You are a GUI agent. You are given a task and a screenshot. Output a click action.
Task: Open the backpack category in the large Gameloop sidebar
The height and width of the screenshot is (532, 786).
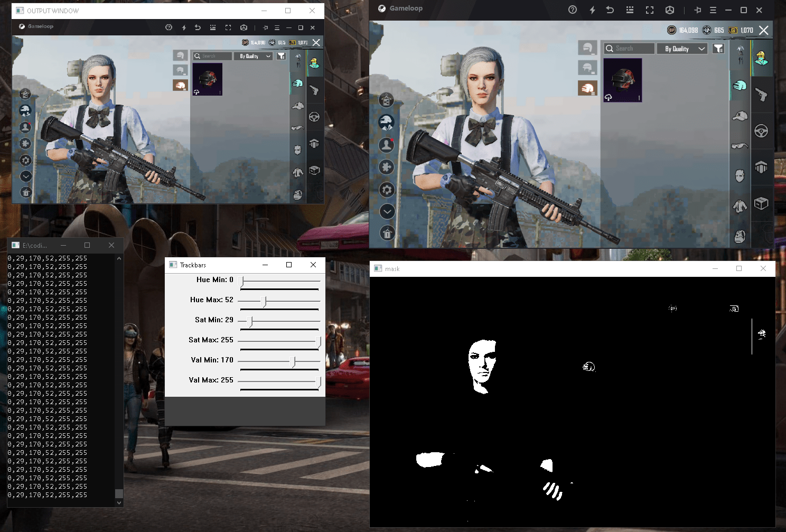click(740, 237)
